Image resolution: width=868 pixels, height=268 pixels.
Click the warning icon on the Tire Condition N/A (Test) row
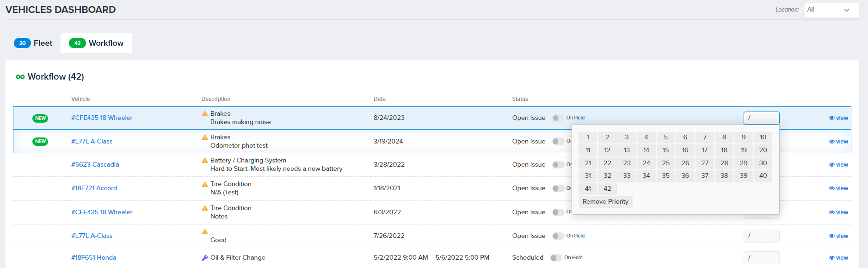click(205, 184)
